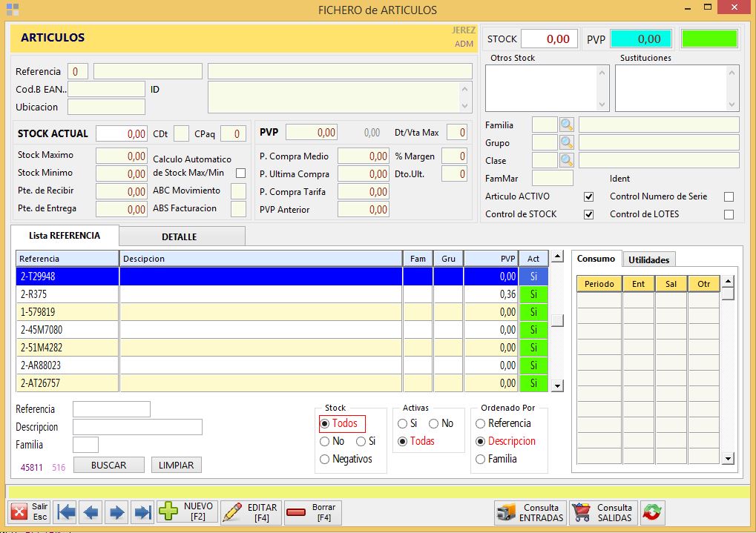Select Negativos stock radio button
The height and width of the screenshot is (533, 756).
pos(325,460)
